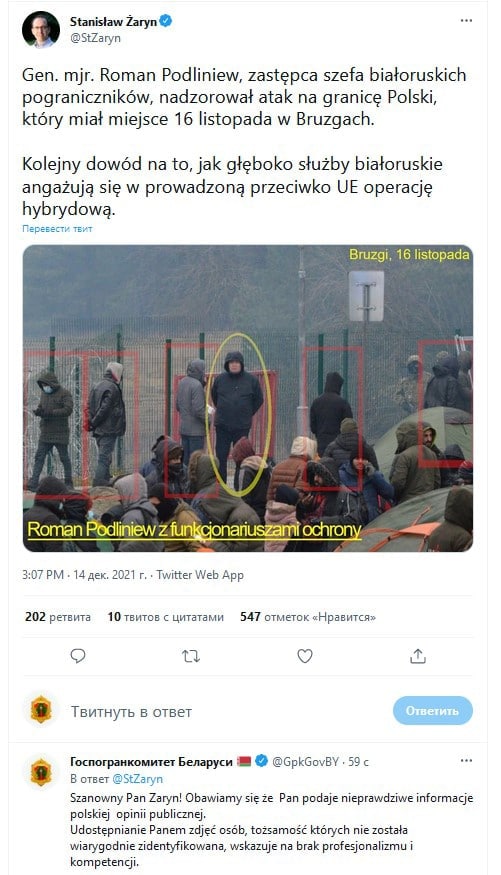Click the 3:07 PM tweet timestamp
The width and height of the screenshot is (501, 875).
(x=42, y=575)
